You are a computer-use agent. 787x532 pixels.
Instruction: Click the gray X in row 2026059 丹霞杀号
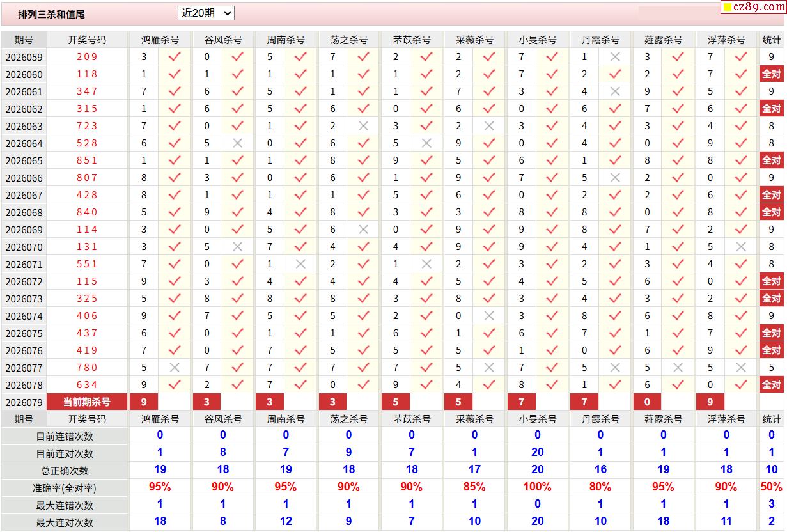click(x=615, y=57)
